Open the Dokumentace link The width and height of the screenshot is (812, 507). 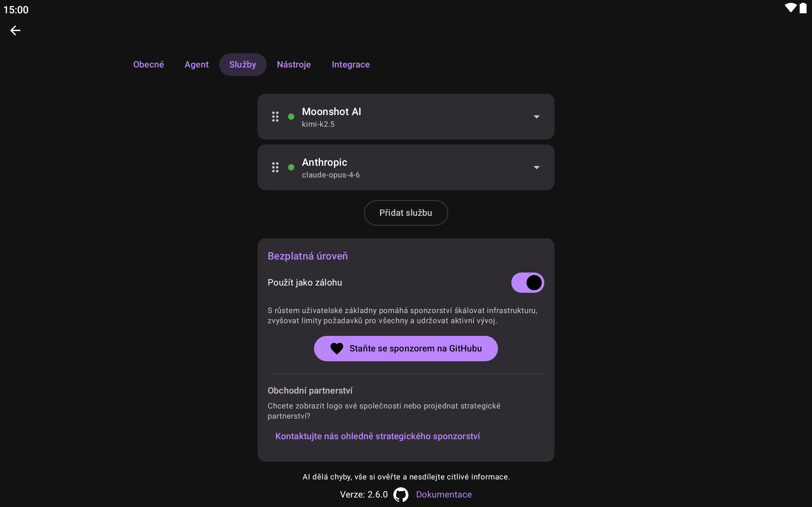pos(444,495)
